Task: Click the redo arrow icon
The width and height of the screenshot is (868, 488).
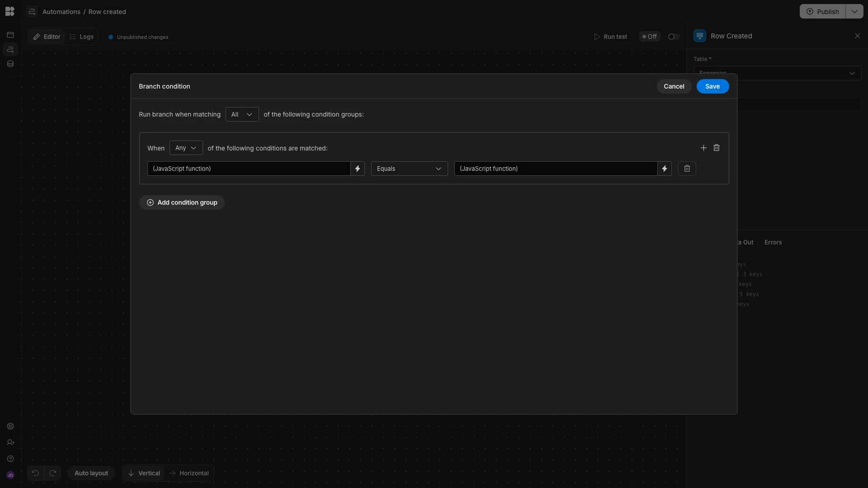Action: tap(52, 473)
